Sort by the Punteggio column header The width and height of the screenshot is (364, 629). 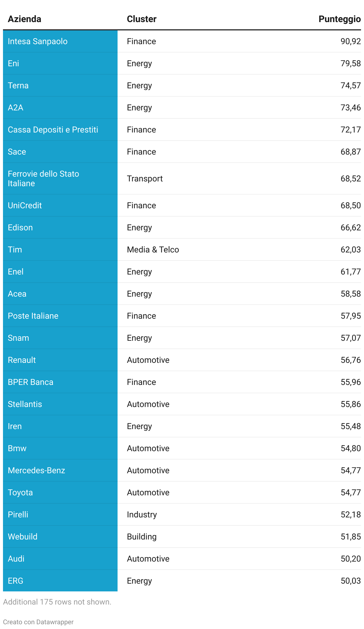[x=339, y=19]
